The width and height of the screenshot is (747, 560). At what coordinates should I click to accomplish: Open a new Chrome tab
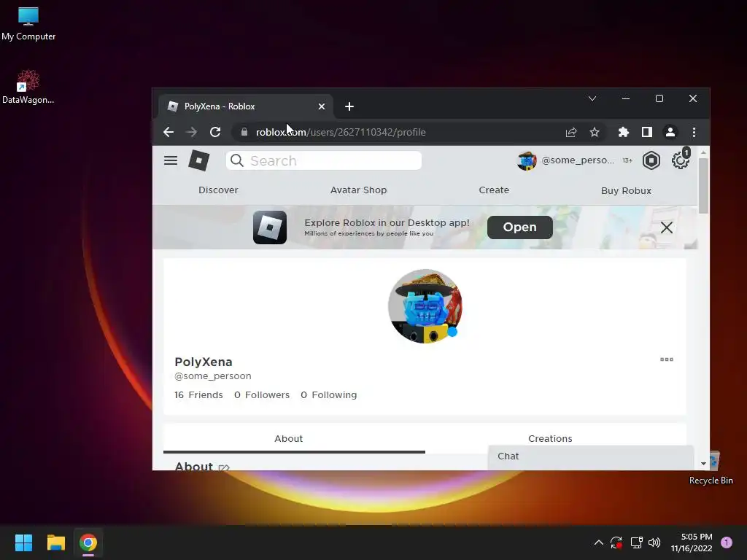(x=349, y=106)
